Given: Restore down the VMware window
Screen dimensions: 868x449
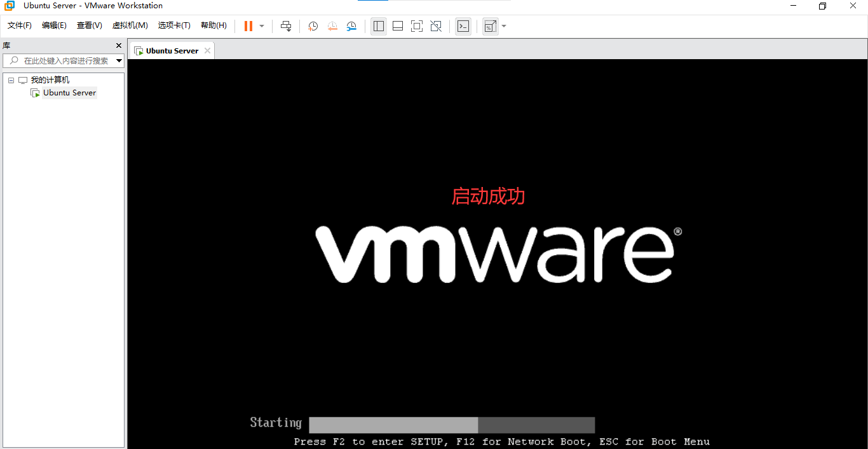Looking at the screenshot, I should click(x=822, y=6).
